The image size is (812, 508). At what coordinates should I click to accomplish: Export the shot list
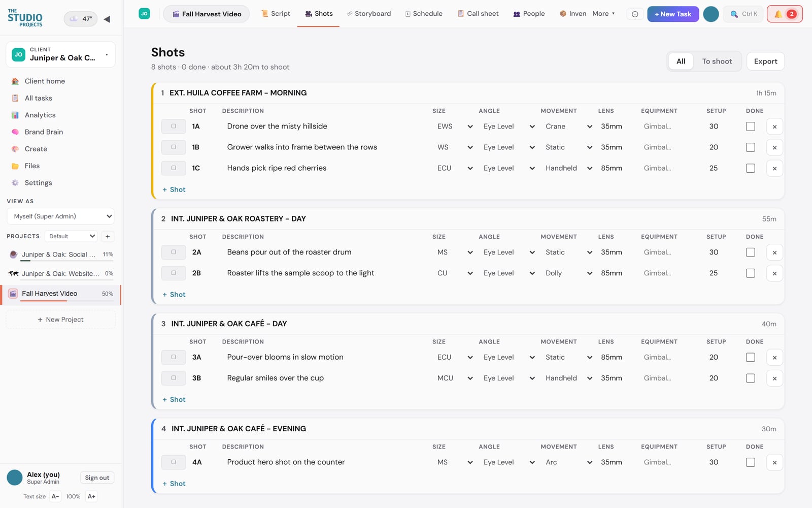point(765,61)
